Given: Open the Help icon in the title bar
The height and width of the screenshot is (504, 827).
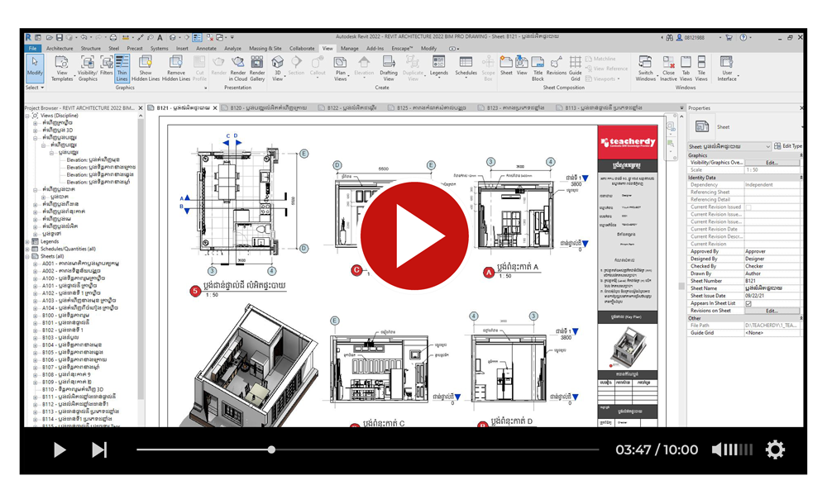Looking at the screenshot, I should point(743,37).
